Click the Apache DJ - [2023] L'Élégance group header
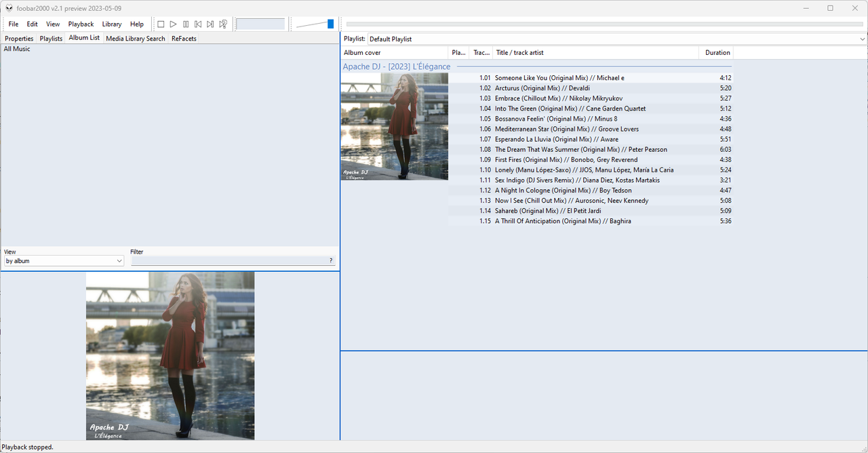 click(397, 66)
